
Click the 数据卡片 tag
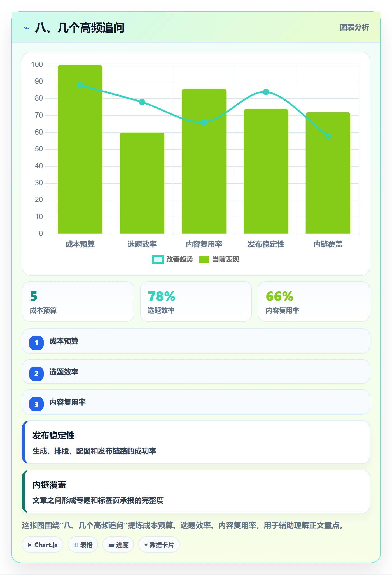(x=159, y=545)
